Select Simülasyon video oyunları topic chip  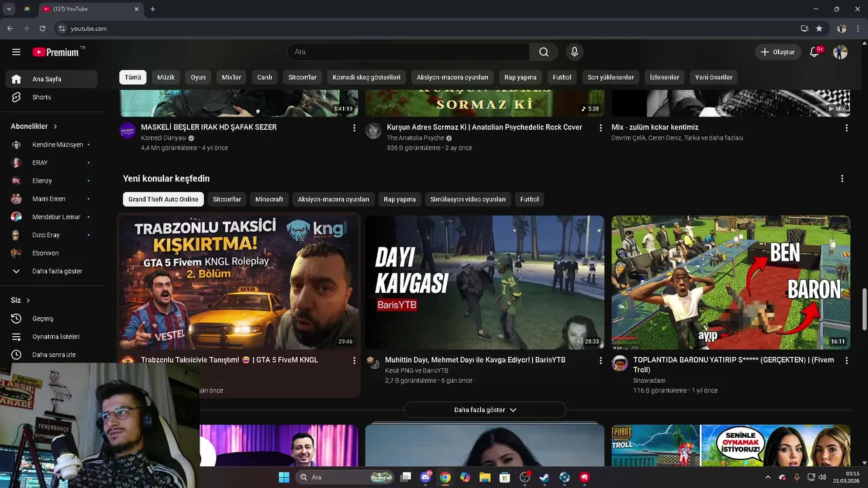coord(468,199)
